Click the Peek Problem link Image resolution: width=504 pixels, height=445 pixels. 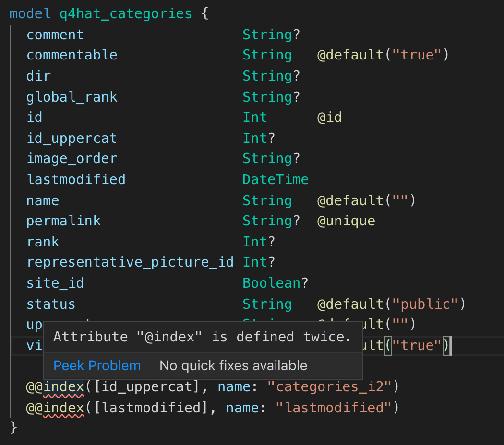click(x=96, y=365)
